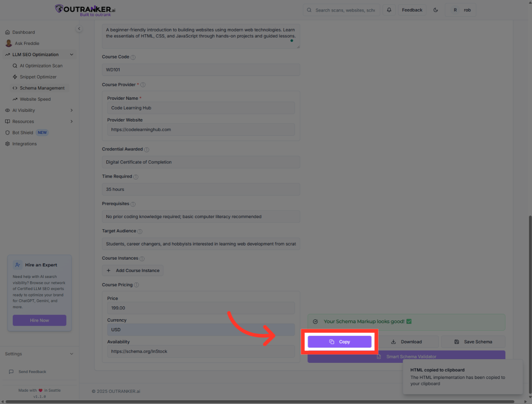Open the rob user account menu
Image resolution: width=532 pixels, height=404 pixels.
(461, 10)
